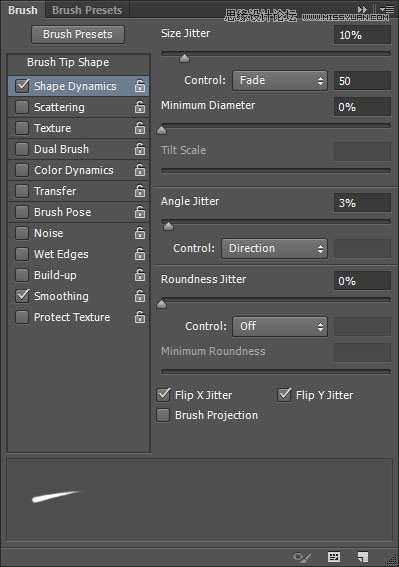Open Preset Manager icon at panel bottom
The image size is (399, 567).
pyautogui.click(x=334, y=557)
